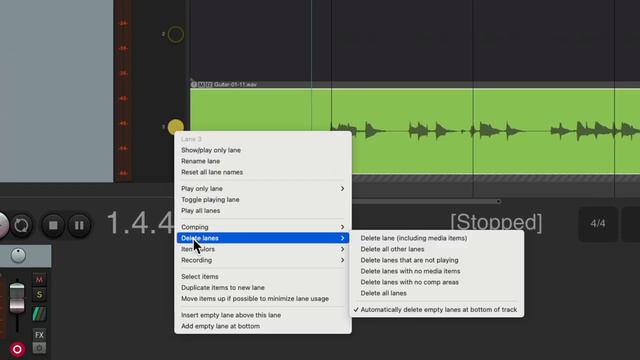Select Delete all other lanes

tap(437, 249)
